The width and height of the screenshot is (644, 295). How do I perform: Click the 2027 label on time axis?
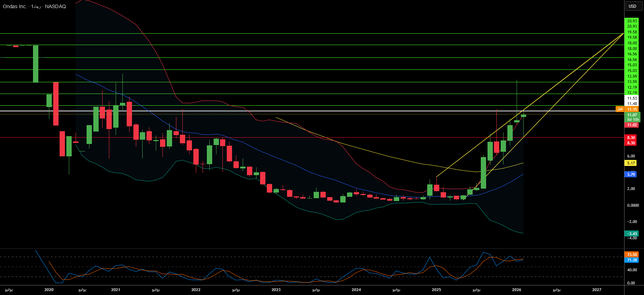pos(597,290)
